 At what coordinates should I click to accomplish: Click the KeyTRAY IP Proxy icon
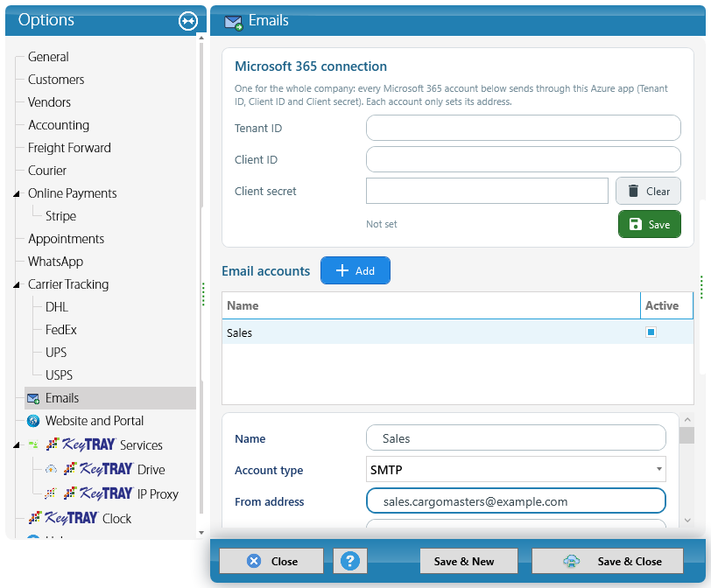pyautogui.click(x=51, y=493)
